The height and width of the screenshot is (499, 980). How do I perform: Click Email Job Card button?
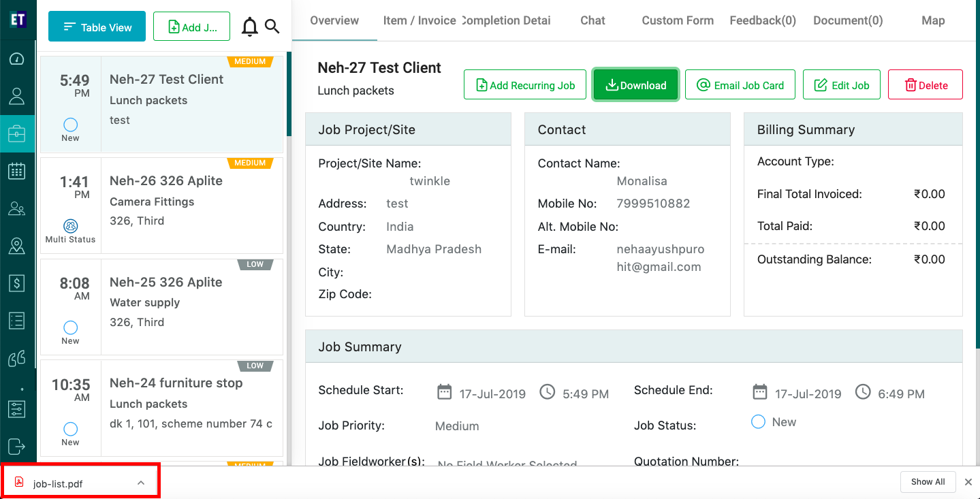(x=740, y=84)
